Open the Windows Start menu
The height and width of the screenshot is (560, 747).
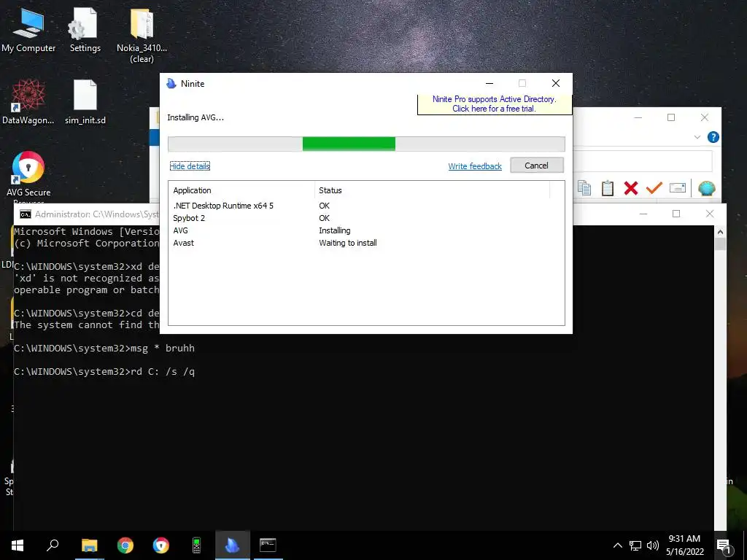[18, 545]
